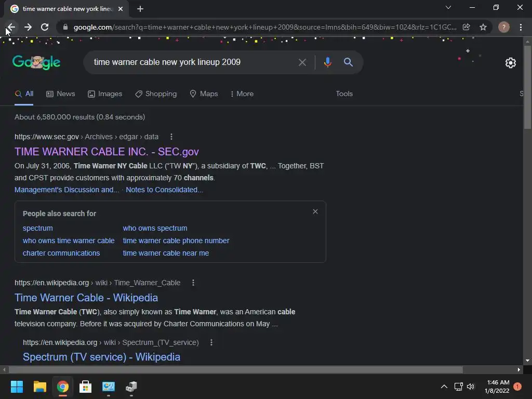The height and width of the screenshot is (399, 532).
Task: Open Management's Discussion and... sublink
Action: point(67,190)
